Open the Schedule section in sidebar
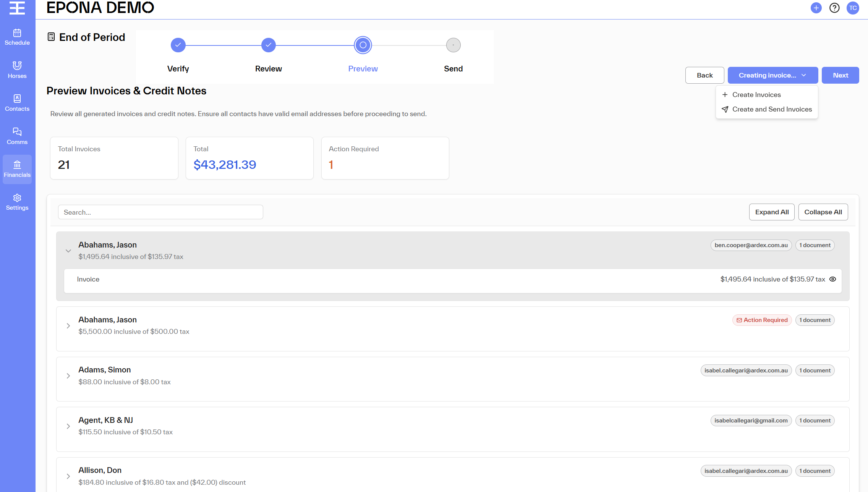Viewport: 868px width, 492px height. pos(17,37)
